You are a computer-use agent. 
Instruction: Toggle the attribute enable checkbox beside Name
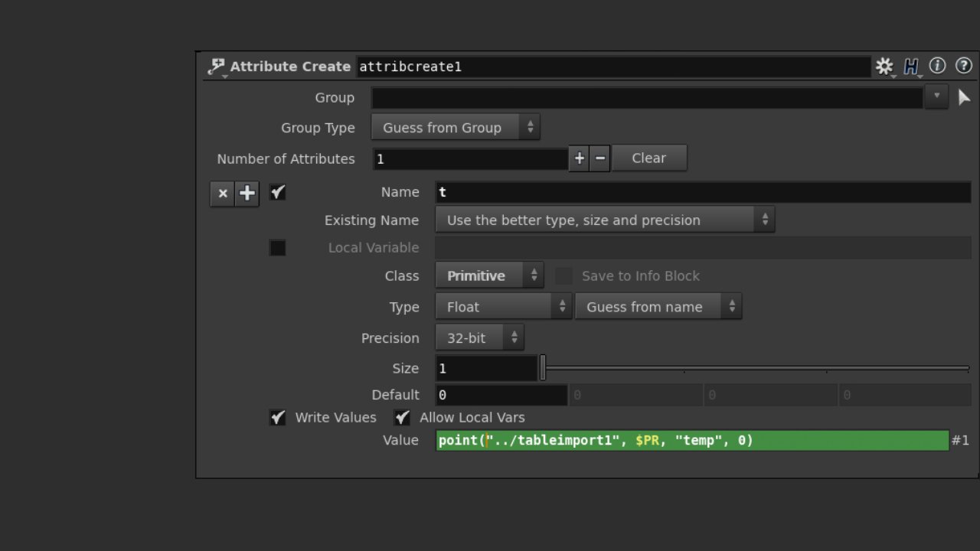(277, 192)
